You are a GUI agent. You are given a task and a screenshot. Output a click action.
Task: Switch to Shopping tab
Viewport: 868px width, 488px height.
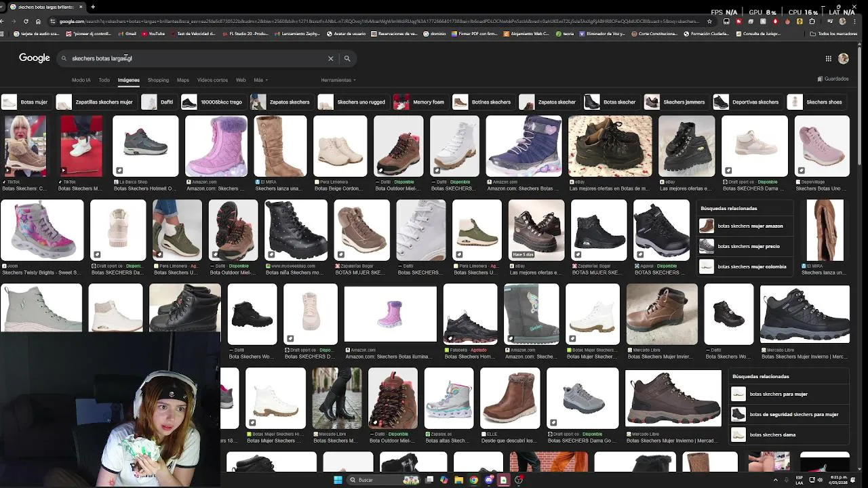click(x=158, y=80)
